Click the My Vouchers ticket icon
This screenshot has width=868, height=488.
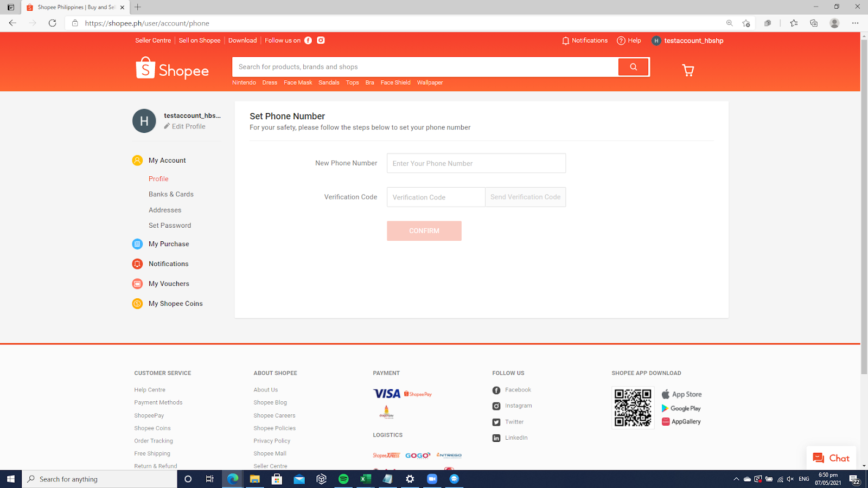[137, 284]
